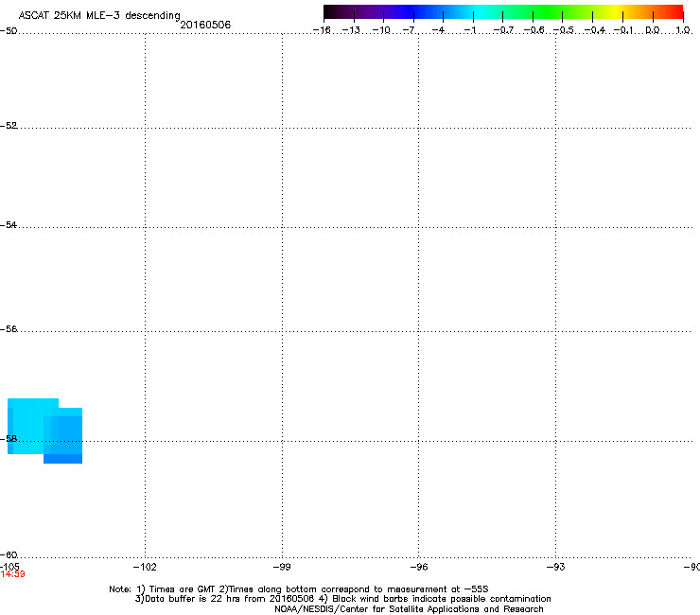Click the -96 longitude axis label
Viewport: 700px width, 615px height.
419,567
